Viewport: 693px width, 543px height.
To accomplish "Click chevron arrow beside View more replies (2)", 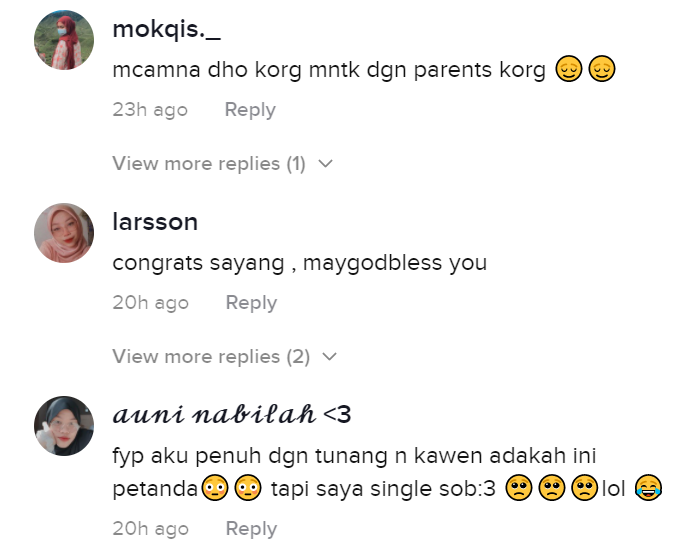I will 330,356.
